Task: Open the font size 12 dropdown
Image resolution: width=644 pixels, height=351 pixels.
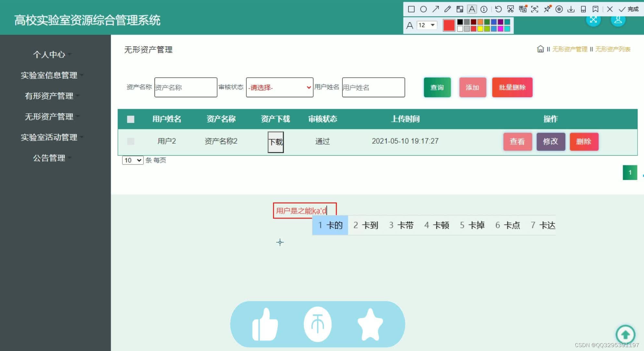Action: click(x=427, y=25)
